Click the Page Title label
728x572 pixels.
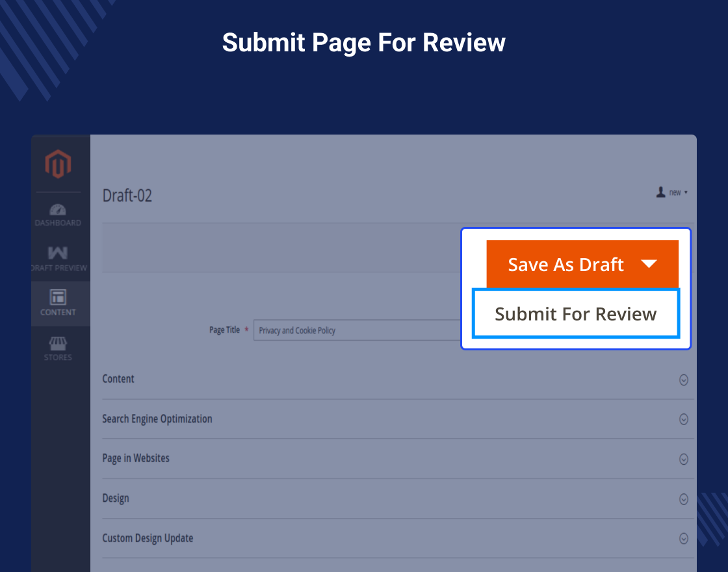pos(224,330)
